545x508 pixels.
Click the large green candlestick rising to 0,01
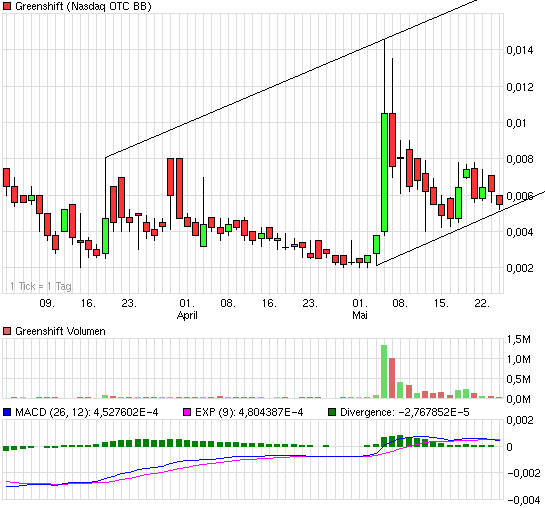tap(384, 172)
